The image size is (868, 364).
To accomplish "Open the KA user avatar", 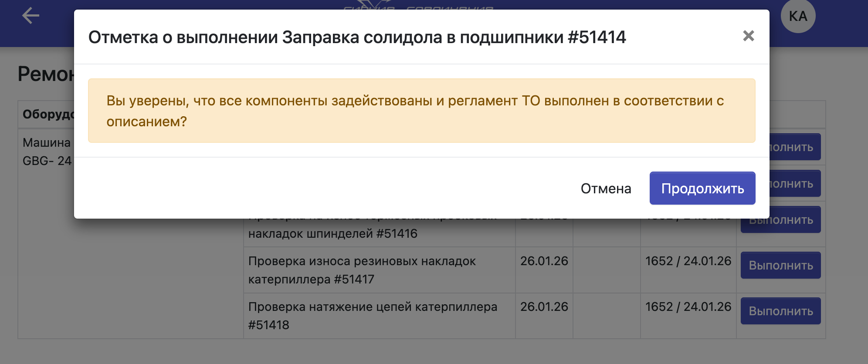I will click(797, 17).
